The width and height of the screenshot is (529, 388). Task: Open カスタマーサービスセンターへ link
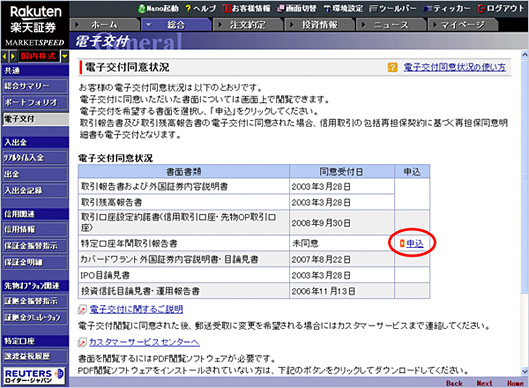144,342
